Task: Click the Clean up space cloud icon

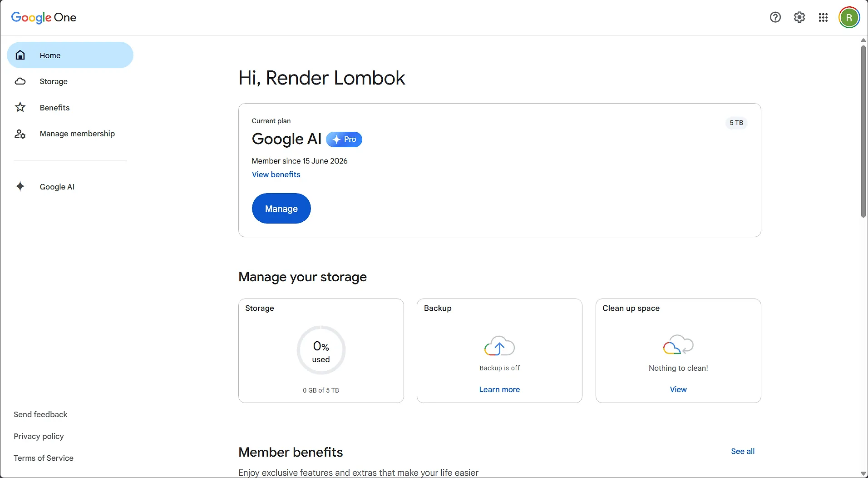Action: [678, 345]
